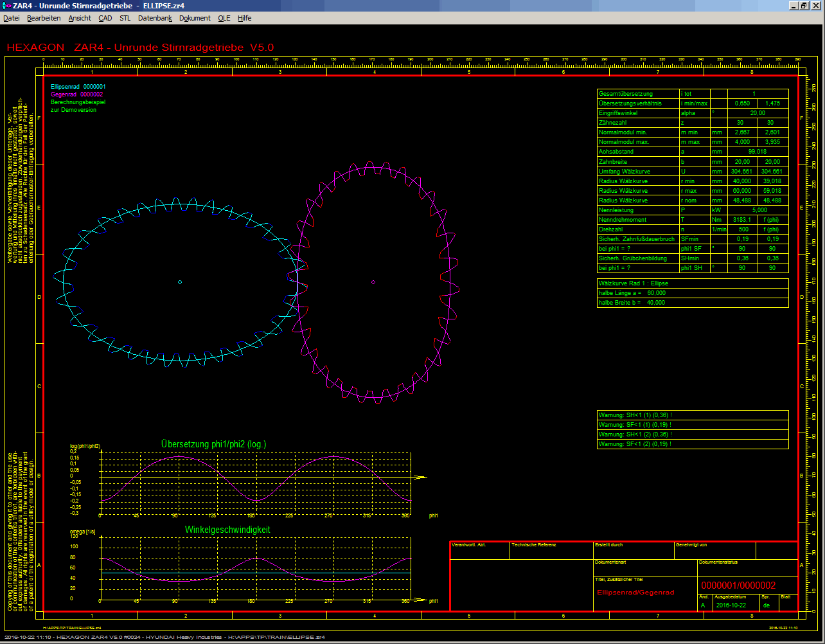Click the 'Berechnungsbeispiel' text line
The width and height of the screenshot is (825, 644).
pos(78,102)
